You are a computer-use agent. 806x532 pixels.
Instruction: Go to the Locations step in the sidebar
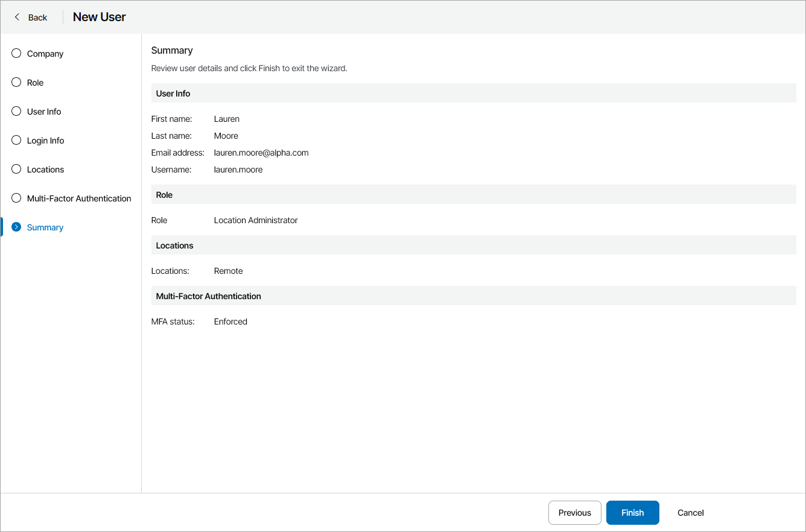click(x=45, y=169)
